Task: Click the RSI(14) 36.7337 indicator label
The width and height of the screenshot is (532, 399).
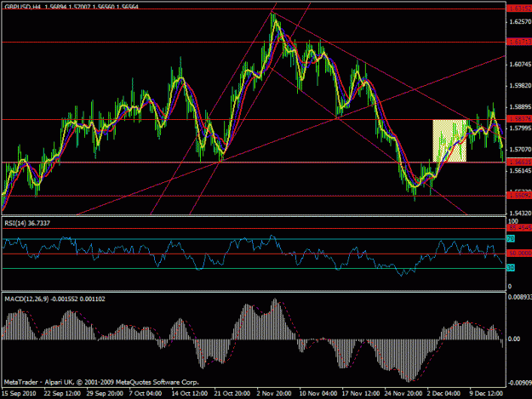Action: pyautogui.click(x=27, y=223)
